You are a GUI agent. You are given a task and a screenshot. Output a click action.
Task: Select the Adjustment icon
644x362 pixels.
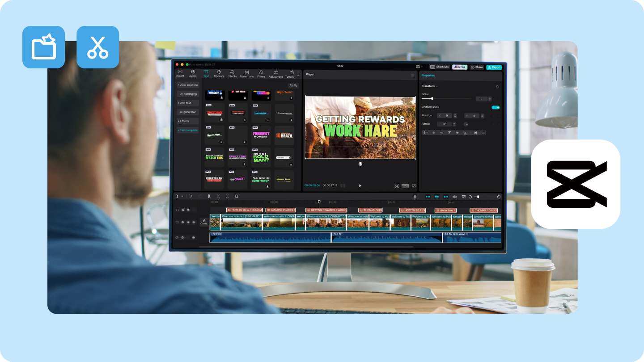tap(276, 73)
